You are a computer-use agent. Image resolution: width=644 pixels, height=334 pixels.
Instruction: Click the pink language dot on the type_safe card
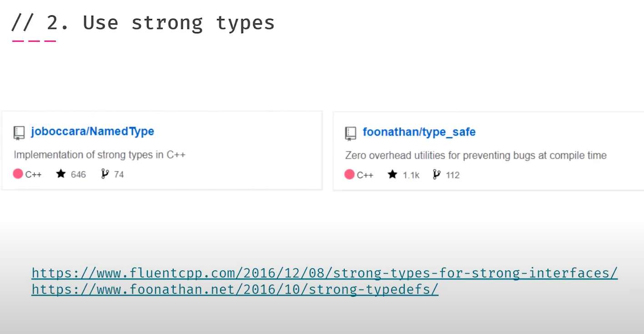(349, 174)
